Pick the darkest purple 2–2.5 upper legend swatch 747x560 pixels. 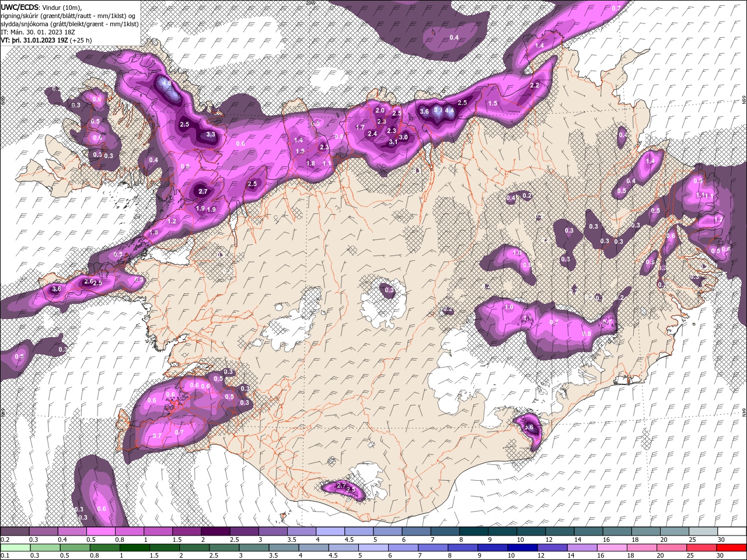pos(215,531)
